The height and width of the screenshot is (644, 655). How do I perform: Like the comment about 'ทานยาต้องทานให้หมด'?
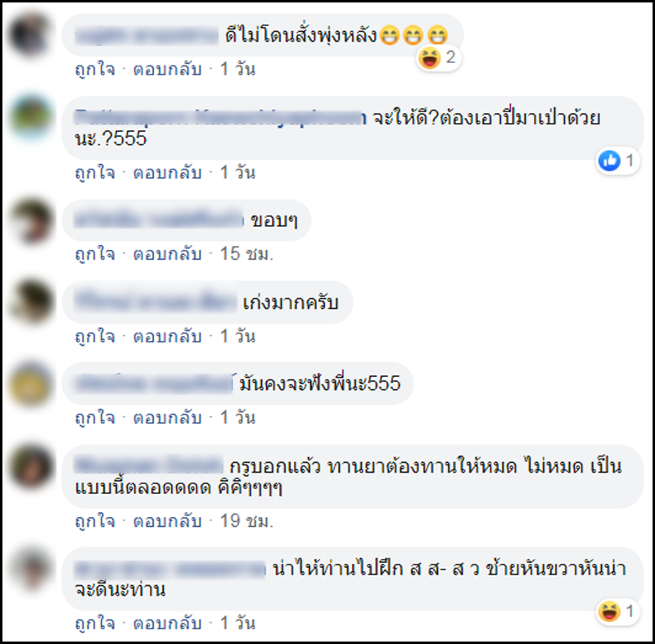[95, 521]
